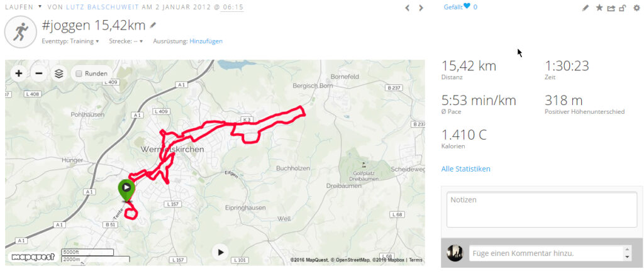Click the running activity type icon
Screen dimensions: 644x276
coord(21,32)
